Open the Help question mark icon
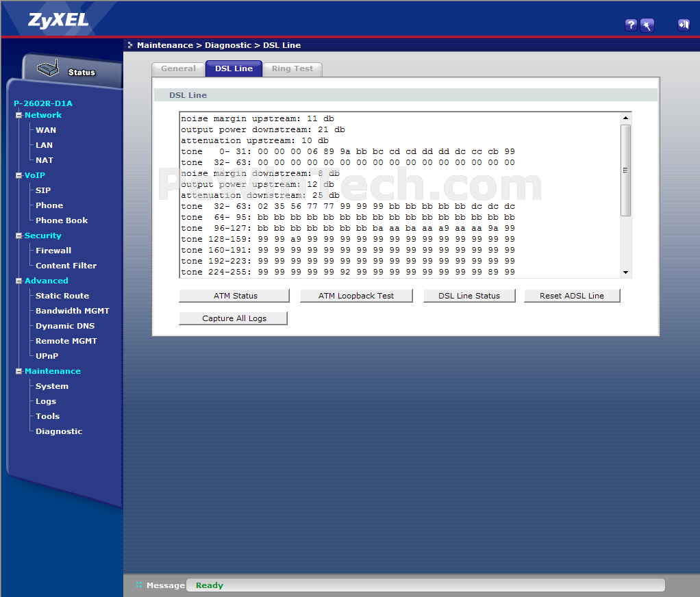 (631, 25)
